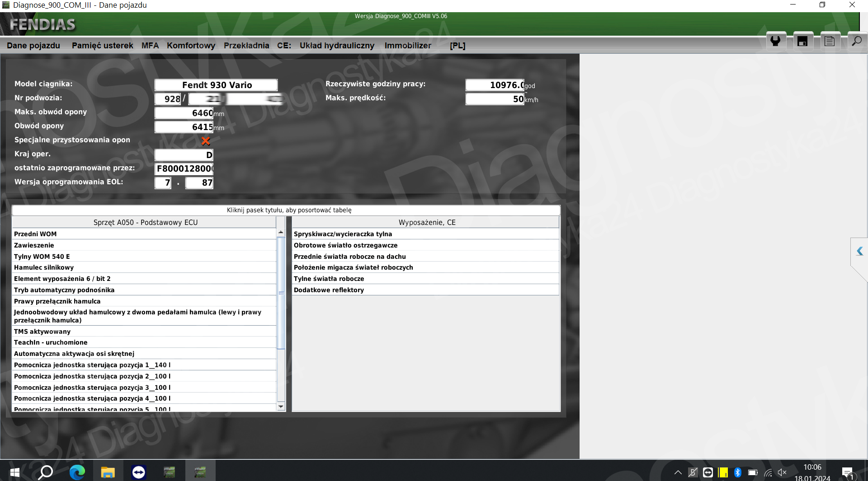Open the Pamięć usterek menu
Image resolution: width=868 pixels, height=481 pixels.
[x=102, y=46]
